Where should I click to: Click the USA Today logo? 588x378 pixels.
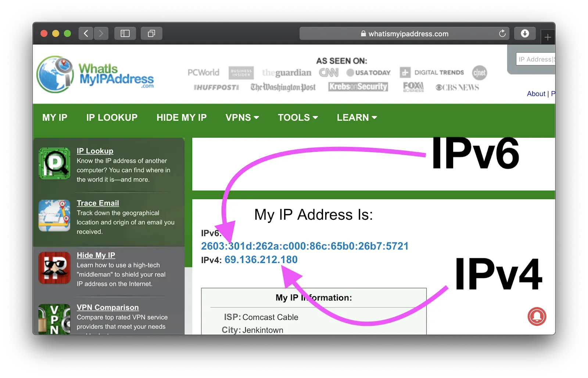(x=369, y=73)
